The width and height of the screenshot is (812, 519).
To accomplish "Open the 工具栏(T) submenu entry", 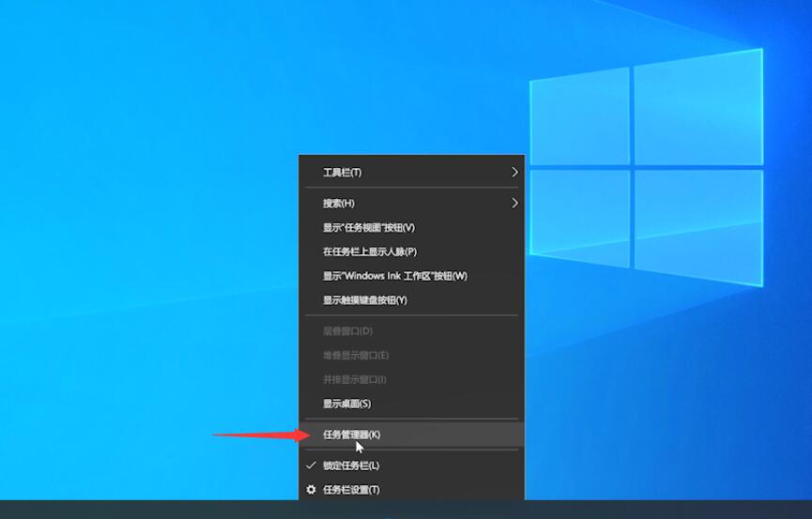I will point(411,173).
